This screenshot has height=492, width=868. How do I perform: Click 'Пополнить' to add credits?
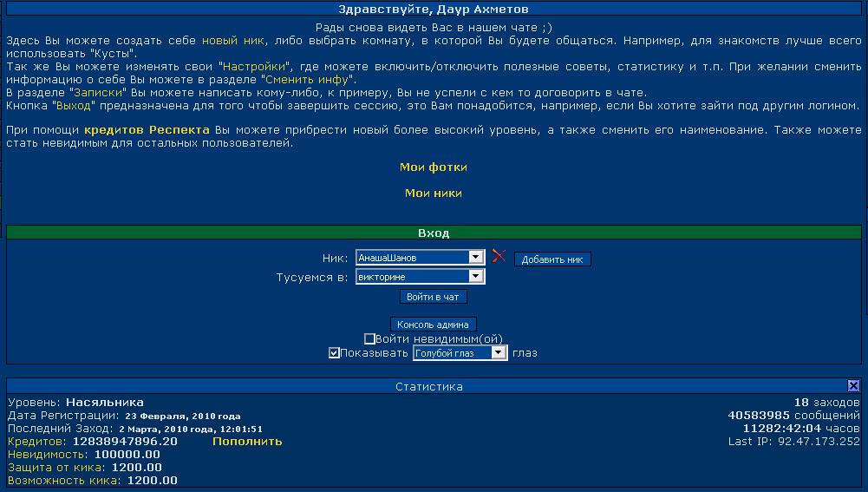click(247, 442)
